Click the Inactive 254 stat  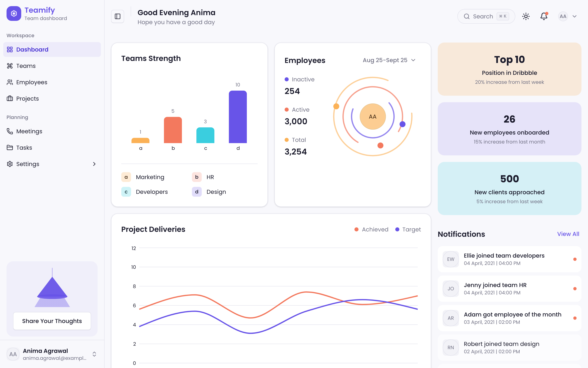(299, 86)
